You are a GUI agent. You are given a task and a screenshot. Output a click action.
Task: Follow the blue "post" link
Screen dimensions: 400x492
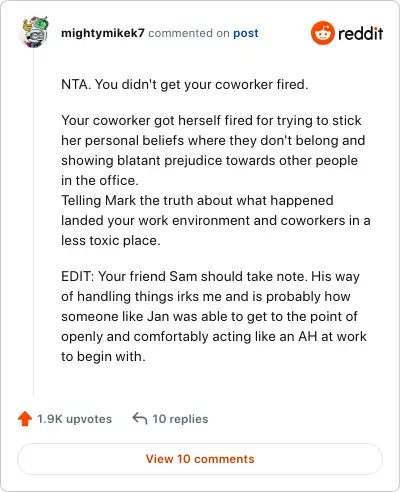(x=246, y=33)
